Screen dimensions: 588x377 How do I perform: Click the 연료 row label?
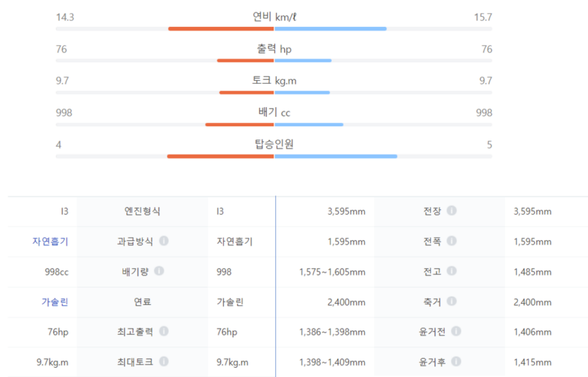pyautogui.click(x=142, y=302)
